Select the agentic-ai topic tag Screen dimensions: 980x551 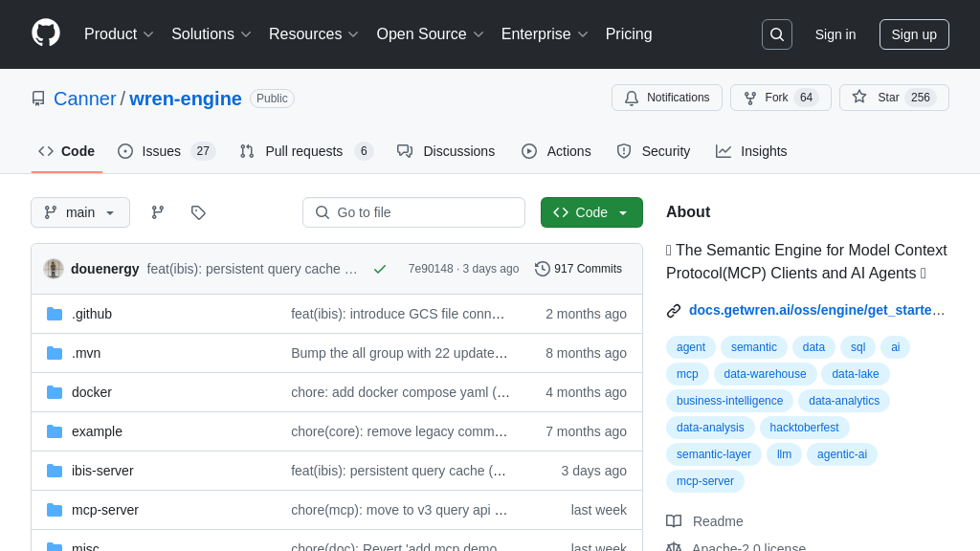click(842, 454)
